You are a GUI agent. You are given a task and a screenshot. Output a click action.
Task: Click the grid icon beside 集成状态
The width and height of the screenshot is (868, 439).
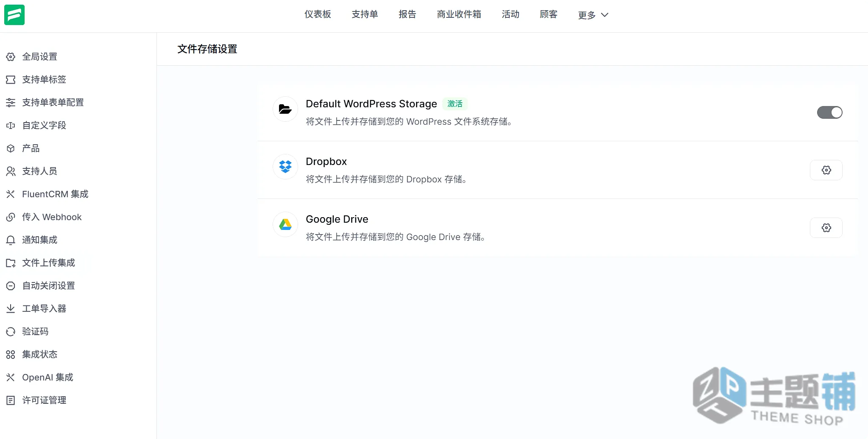coord(11,355)
